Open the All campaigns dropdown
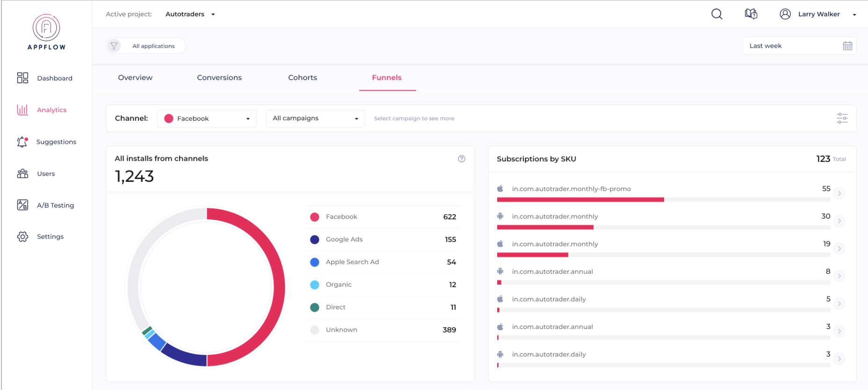Image resolution: width=868 pixels, height=390 pixels. point(315,118)
